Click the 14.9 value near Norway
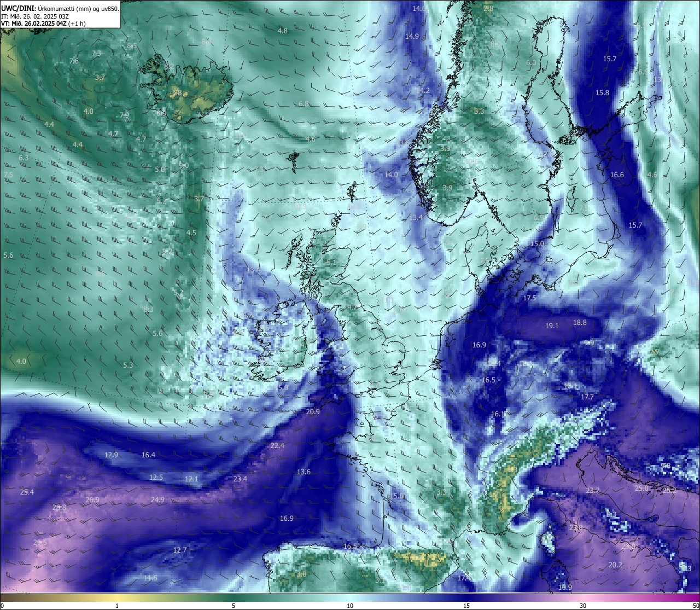700x610 pixels. pos(412,36)
